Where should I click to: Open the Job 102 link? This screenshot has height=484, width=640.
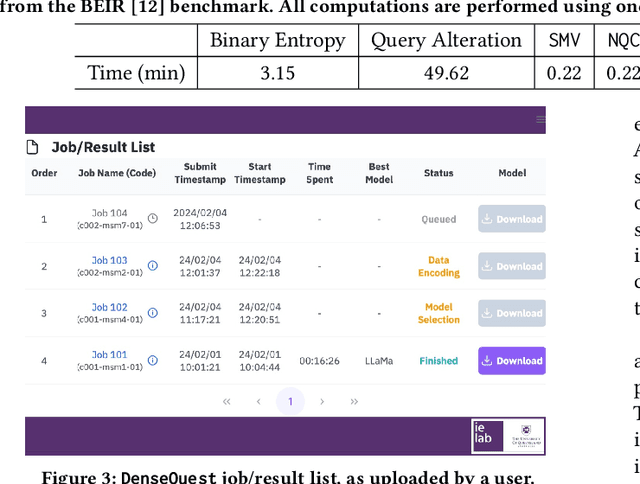pyautogui.click(x=109, y=307)
